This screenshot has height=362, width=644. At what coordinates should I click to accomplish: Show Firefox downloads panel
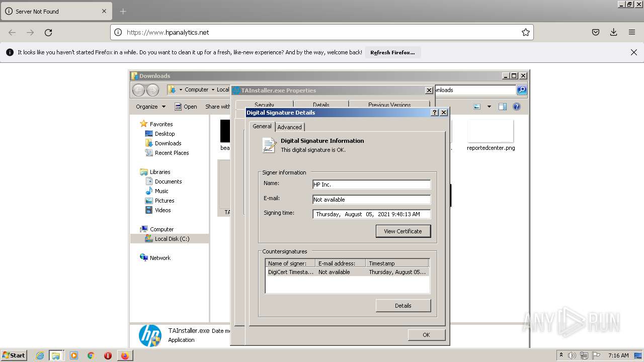(614, 32)
